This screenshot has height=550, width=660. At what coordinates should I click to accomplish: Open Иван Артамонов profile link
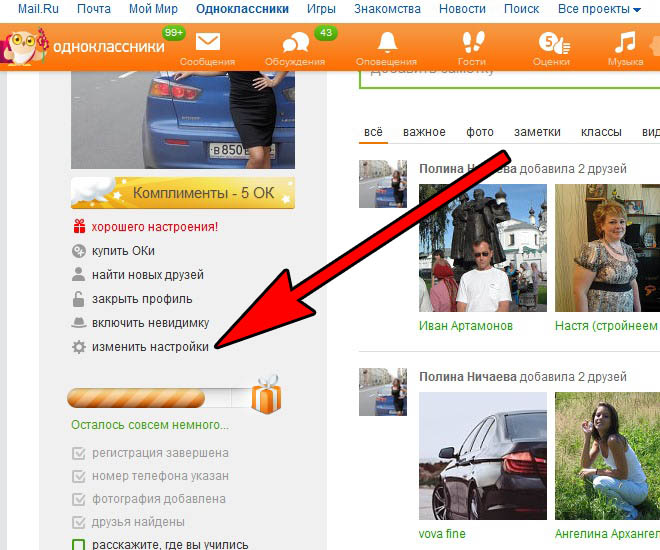(466, 326)
